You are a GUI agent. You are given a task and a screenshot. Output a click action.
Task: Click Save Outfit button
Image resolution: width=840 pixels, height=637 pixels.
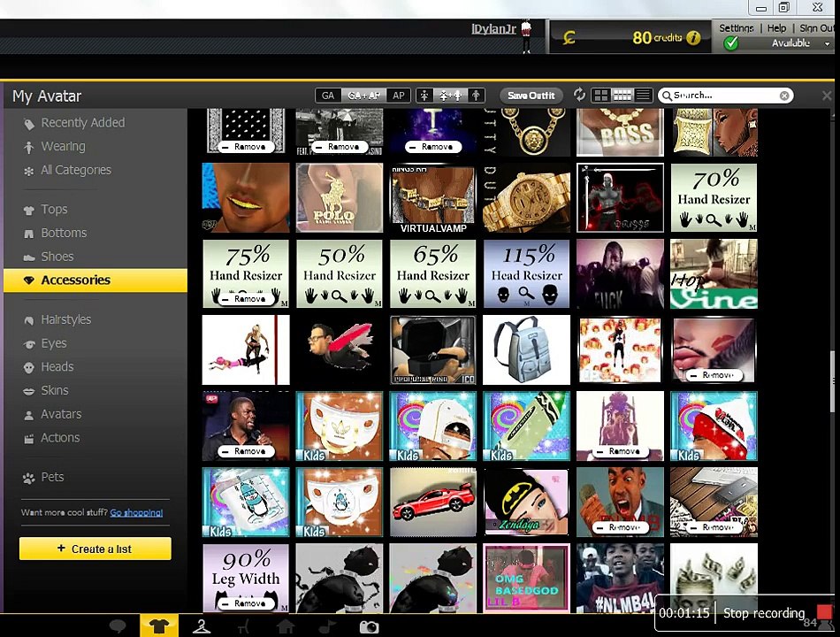click(531, 96)
